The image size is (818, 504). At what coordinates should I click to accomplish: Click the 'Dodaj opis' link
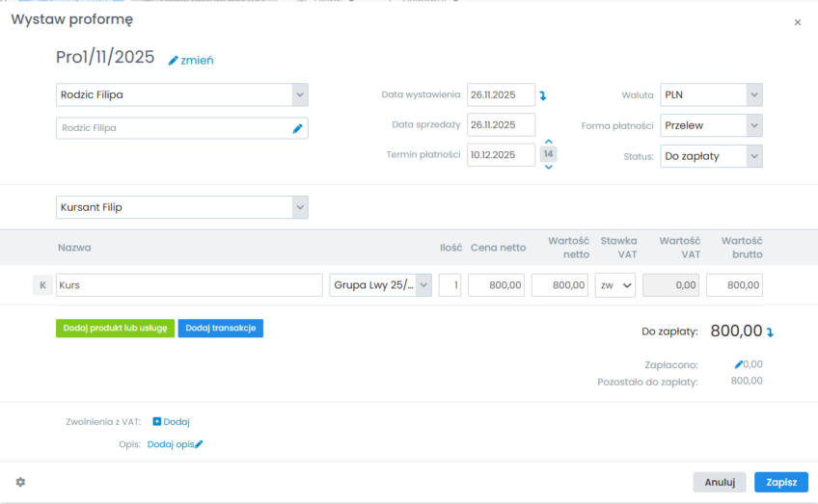170,444
